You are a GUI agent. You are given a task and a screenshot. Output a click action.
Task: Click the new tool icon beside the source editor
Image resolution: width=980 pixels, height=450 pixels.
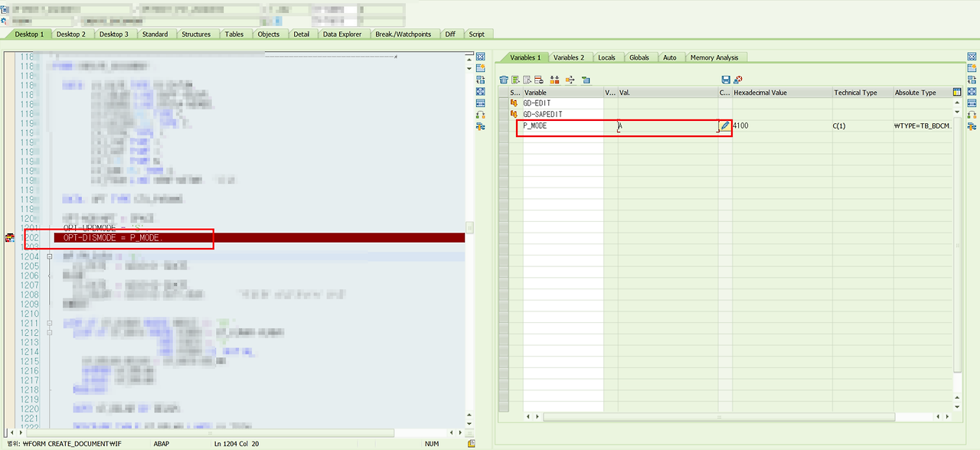point(481,68)
